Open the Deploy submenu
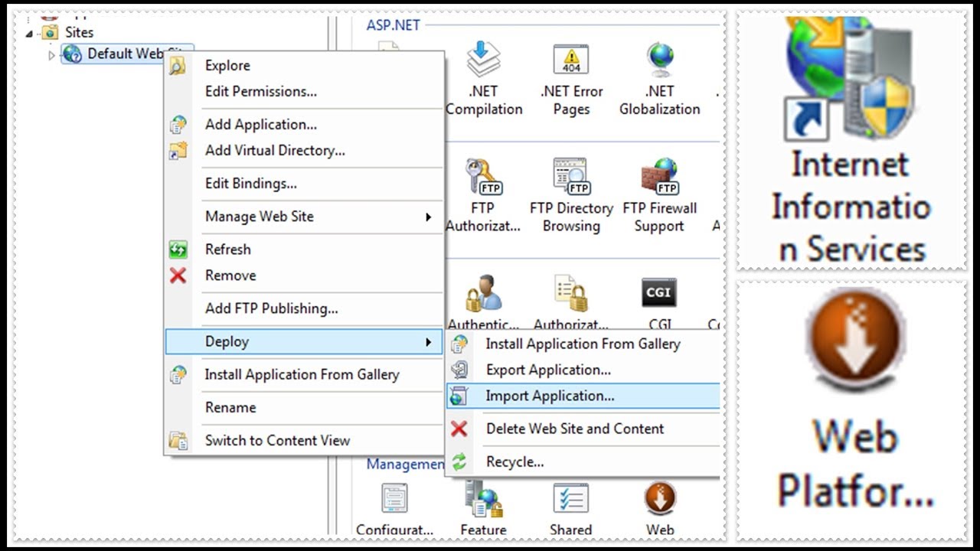 (x=304, y=341)
